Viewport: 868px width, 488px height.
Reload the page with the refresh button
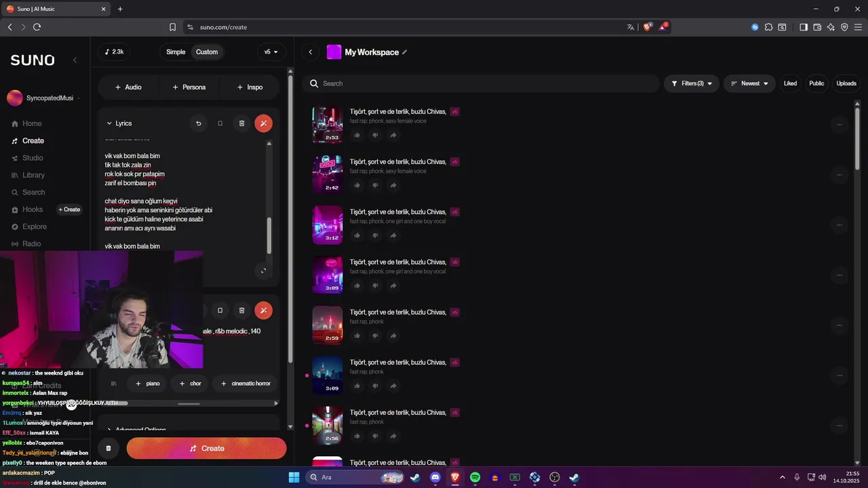[37, 27]
